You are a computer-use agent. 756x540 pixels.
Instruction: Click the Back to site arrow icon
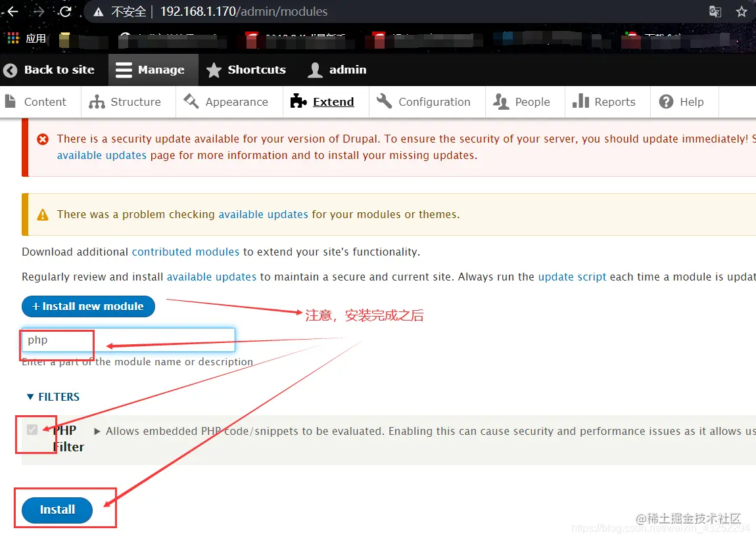click(10, 70)
